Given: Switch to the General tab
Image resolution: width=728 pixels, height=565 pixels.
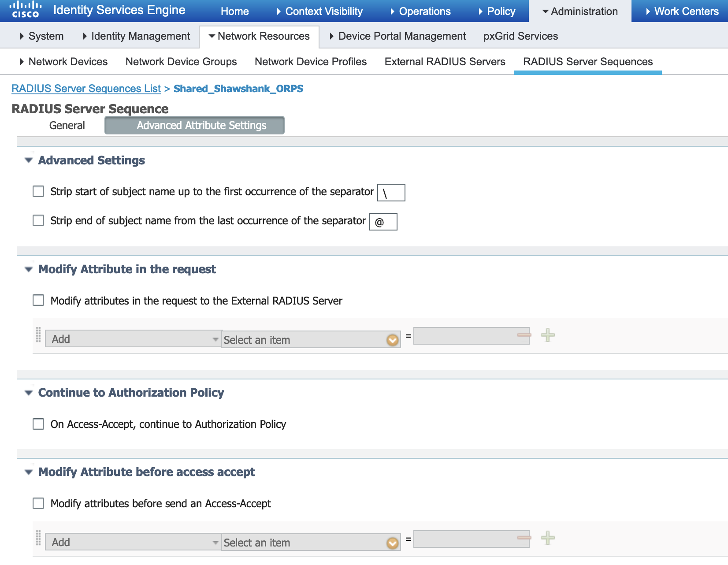Looking at the screenshot, I should [67, 126].
